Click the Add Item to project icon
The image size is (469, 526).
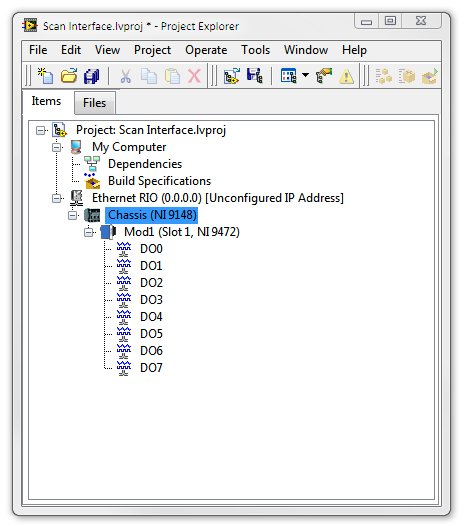point(232,76)
